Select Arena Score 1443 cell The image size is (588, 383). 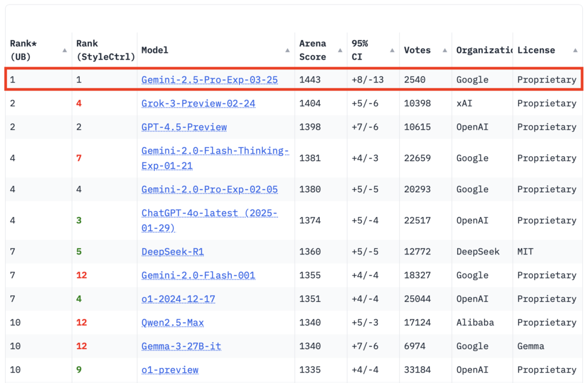pyautogui.click(x=310, y=79)
